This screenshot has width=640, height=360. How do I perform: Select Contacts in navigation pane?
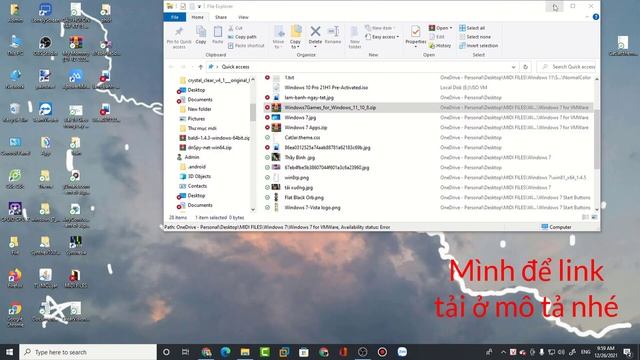click(x=197, y=186)
